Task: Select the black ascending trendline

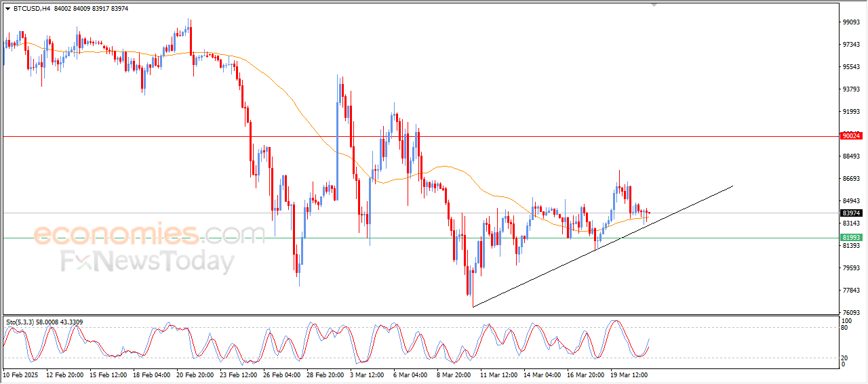Action: [603, 246]
